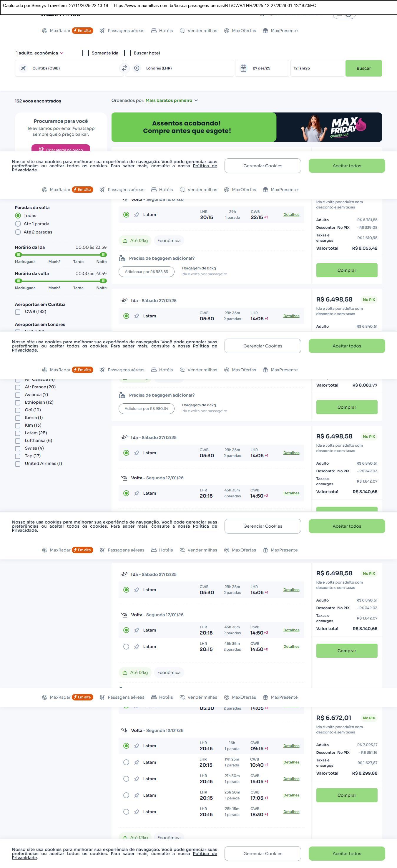The width and height of the screenshot is (397, 868).
Task: Click the Buscar search button
Action: [x=363, y=68]
